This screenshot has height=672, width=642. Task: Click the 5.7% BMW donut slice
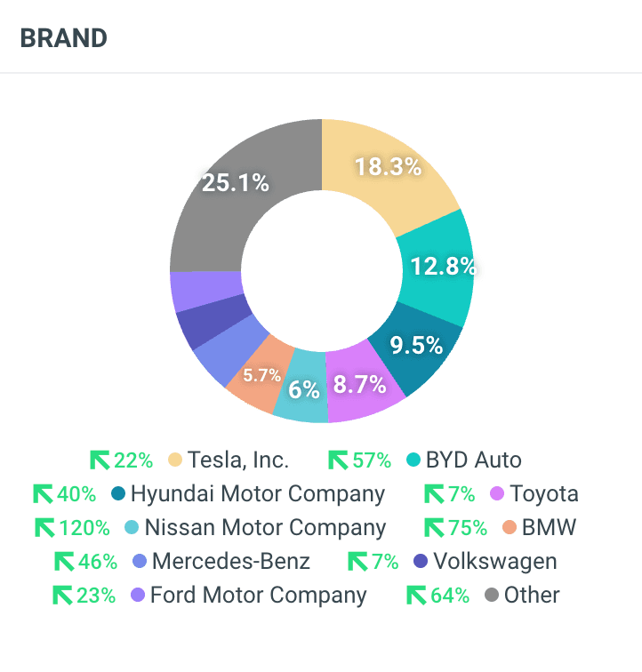pos(259,380)
